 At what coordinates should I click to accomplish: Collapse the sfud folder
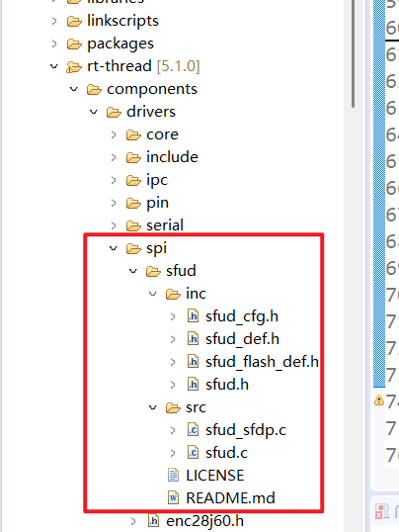click(133, 271)
